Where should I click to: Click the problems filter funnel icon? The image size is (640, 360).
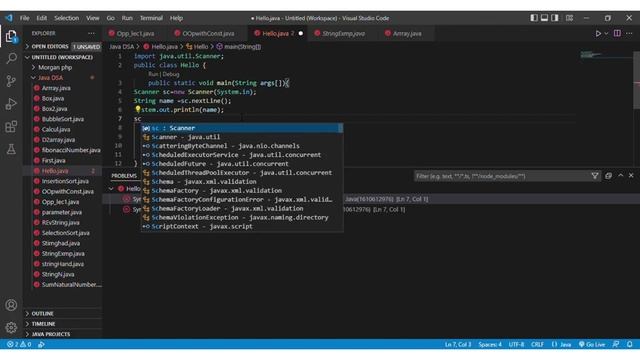tap(595, 176)
